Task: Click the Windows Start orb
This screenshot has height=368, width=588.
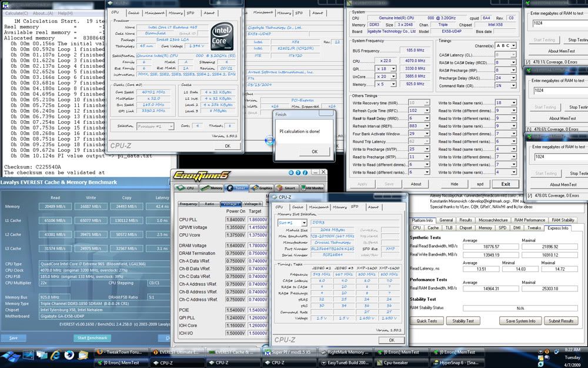Action: click(10, 355)
